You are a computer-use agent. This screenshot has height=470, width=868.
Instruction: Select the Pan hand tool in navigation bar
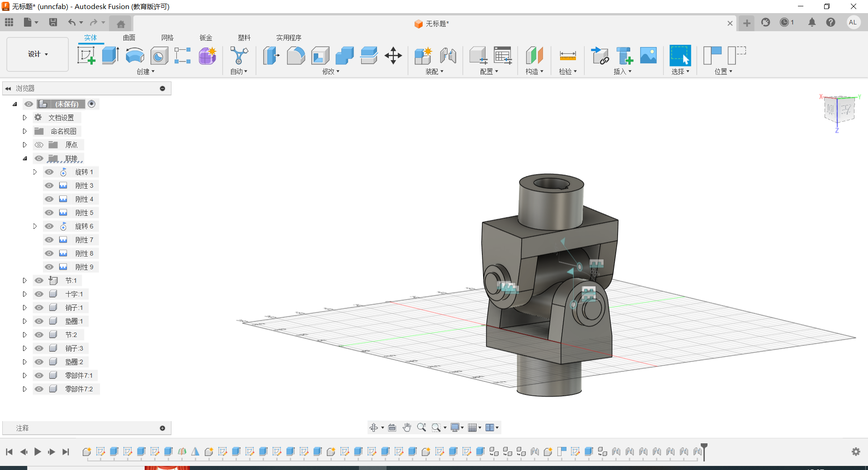point(407,427)
